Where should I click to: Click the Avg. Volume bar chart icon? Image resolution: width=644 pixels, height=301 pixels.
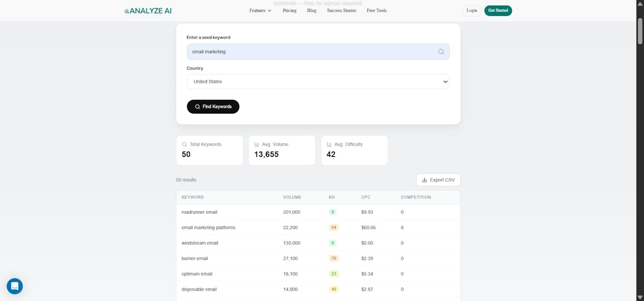coord(257,145)
